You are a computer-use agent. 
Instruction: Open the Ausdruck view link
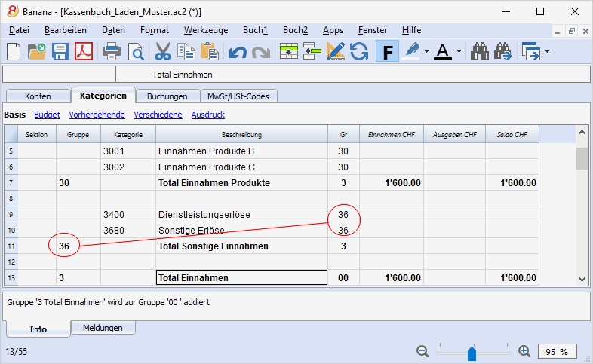click(208, 115)
